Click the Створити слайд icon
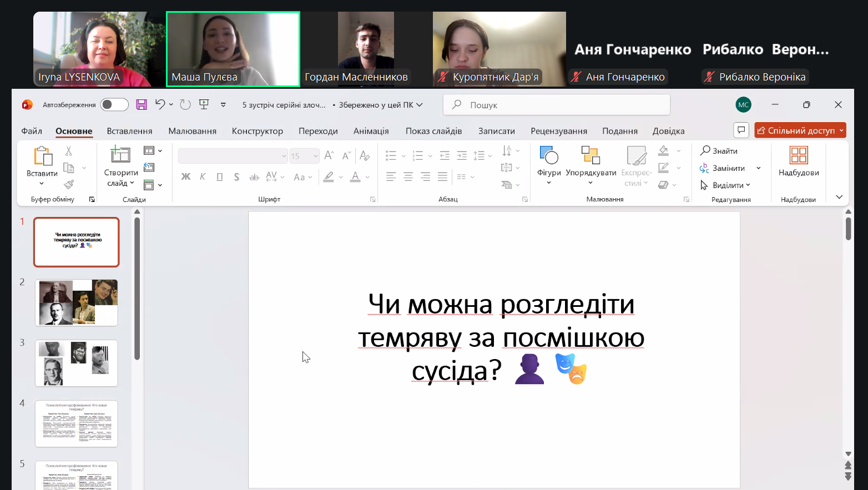868x490 pixels. [120, 154]
